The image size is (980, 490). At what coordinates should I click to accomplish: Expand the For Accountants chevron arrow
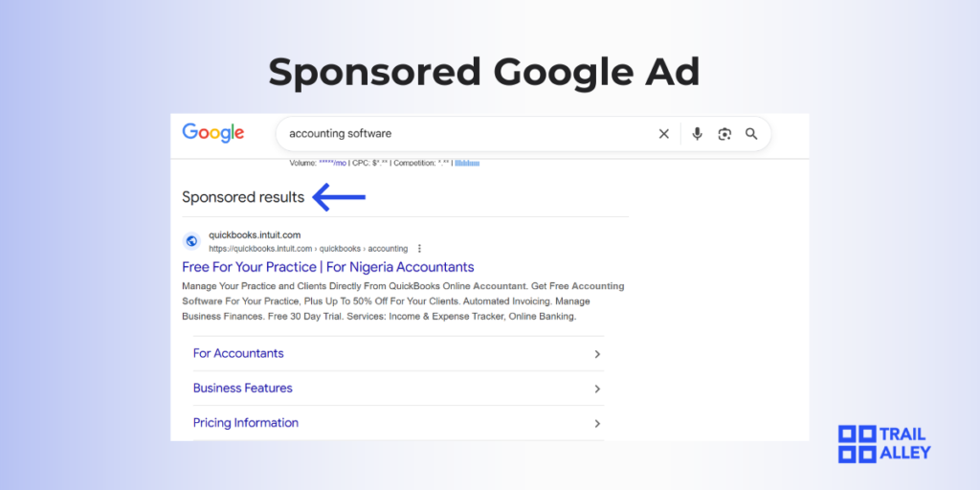[x=597, y=354]
